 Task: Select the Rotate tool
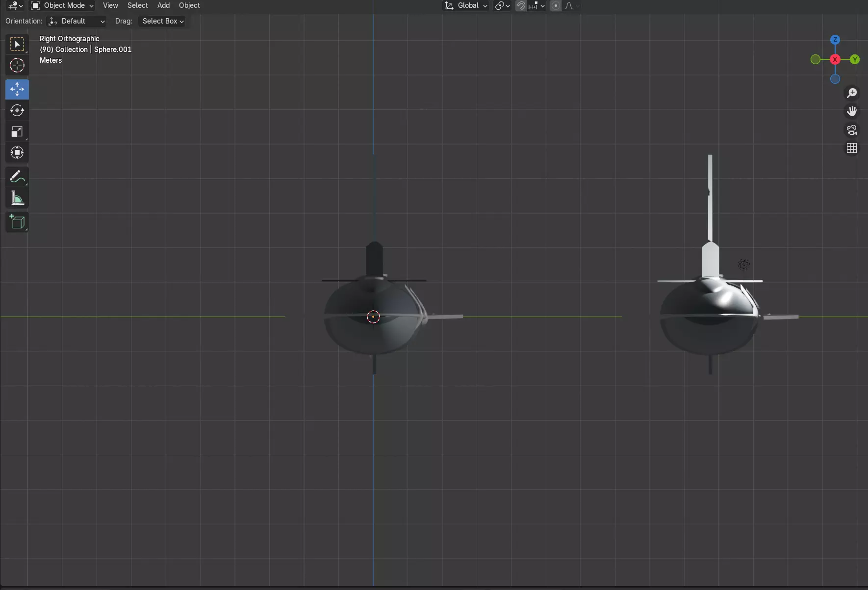(17, 110)
